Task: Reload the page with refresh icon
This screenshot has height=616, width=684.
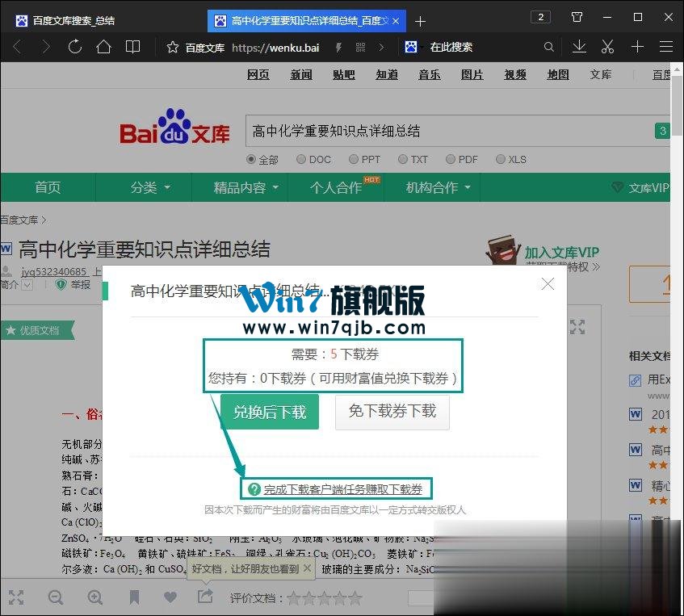Action: [x=74, y=47]
